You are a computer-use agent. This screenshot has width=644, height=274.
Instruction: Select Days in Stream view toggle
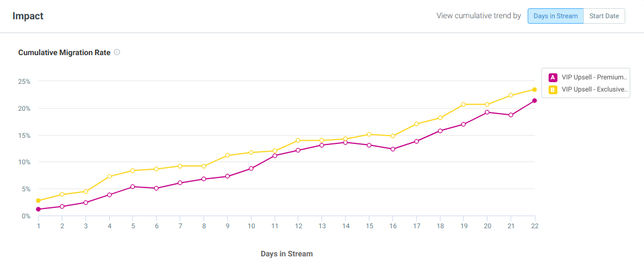point(555,16)
